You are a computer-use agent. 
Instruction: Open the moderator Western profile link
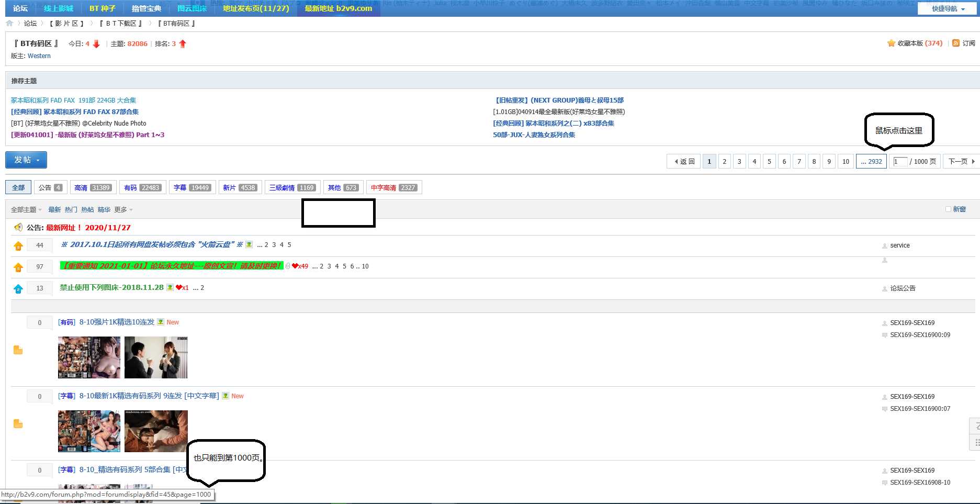coord(39,56)
